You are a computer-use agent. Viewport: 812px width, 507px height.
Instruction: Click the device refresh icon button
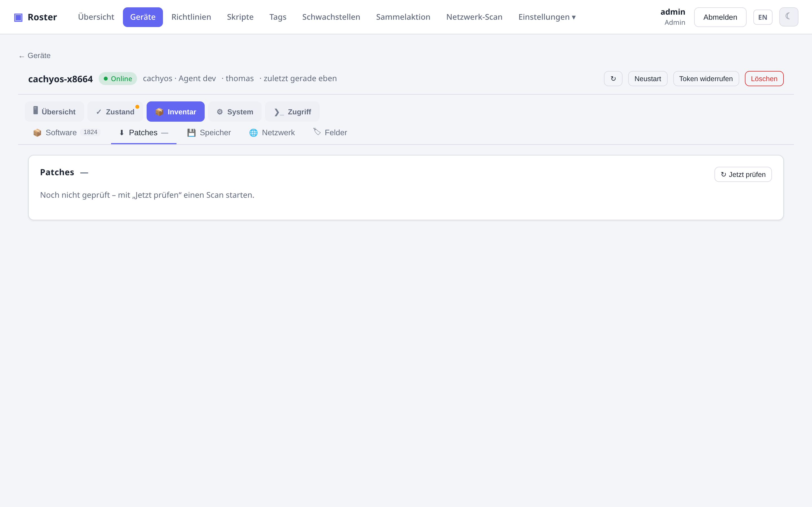[613, 79]
